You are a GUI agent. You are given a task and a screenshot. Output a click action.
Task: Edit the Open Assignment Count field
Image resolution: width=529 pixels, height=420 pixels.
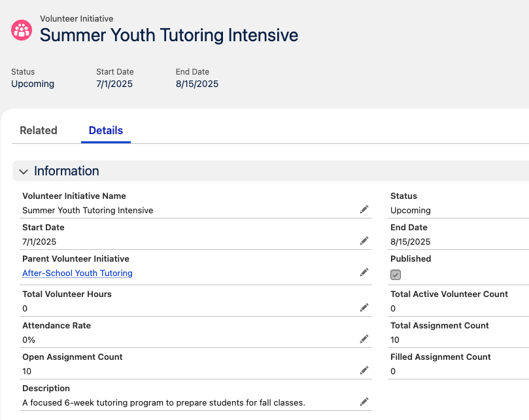(364, 370)
